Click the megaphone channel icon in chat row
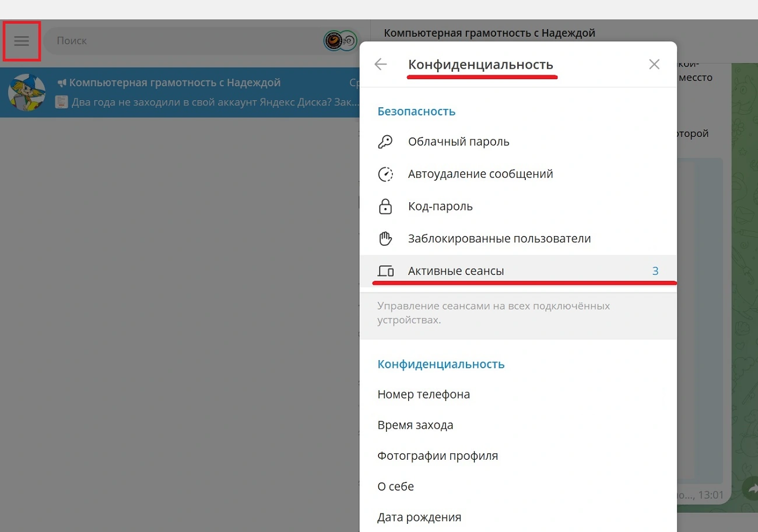The width and height of the screenshot is (758, 532). click(62, 83)
